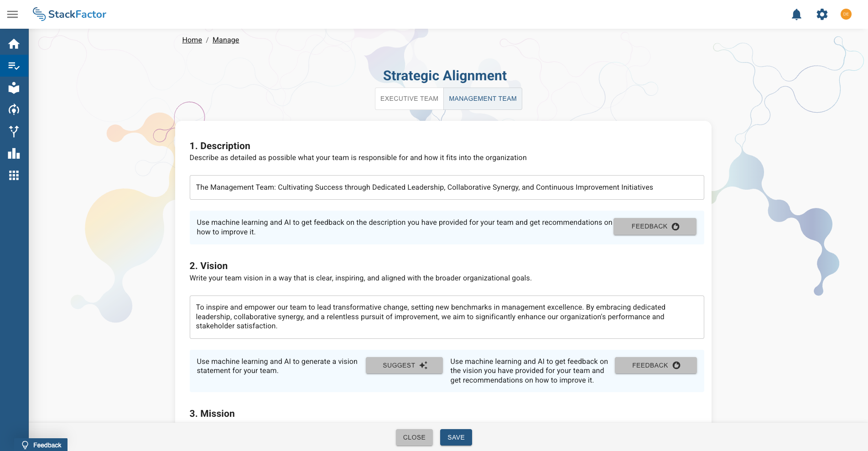Click the apps grid icon in the sidebar

coord(14,175)
